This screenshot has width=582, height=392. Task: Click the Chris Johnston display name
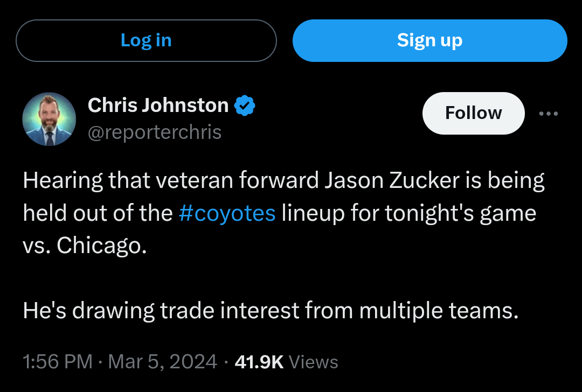[158, 106]
